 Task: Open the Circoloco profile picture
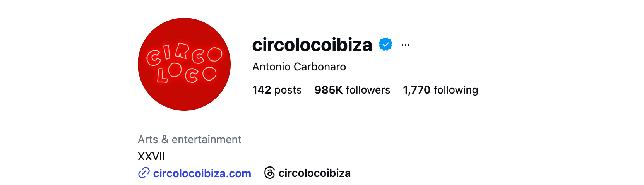pos(184,64)
